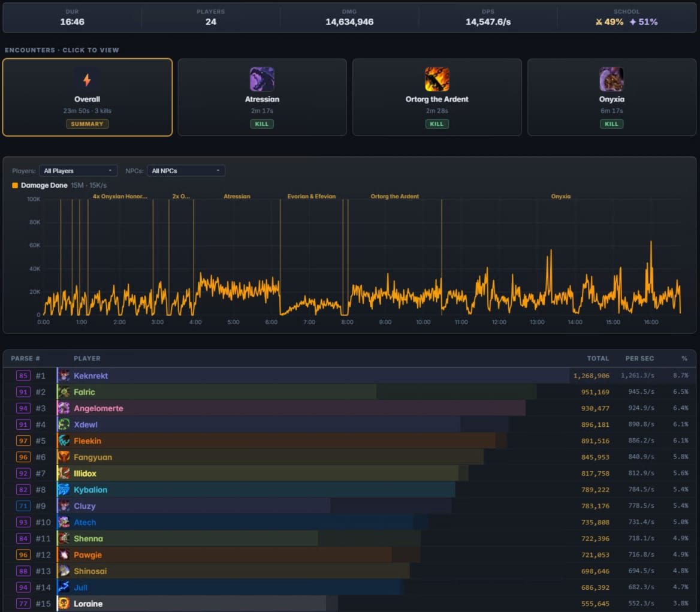Click Pawgie's damage bar

click(x=239, y=555)
